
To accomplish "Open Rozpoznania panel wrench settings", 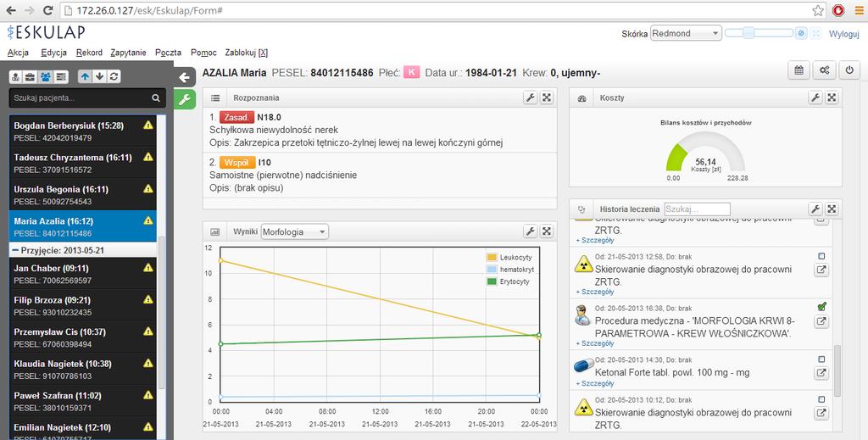I will [x=531, y=97].
